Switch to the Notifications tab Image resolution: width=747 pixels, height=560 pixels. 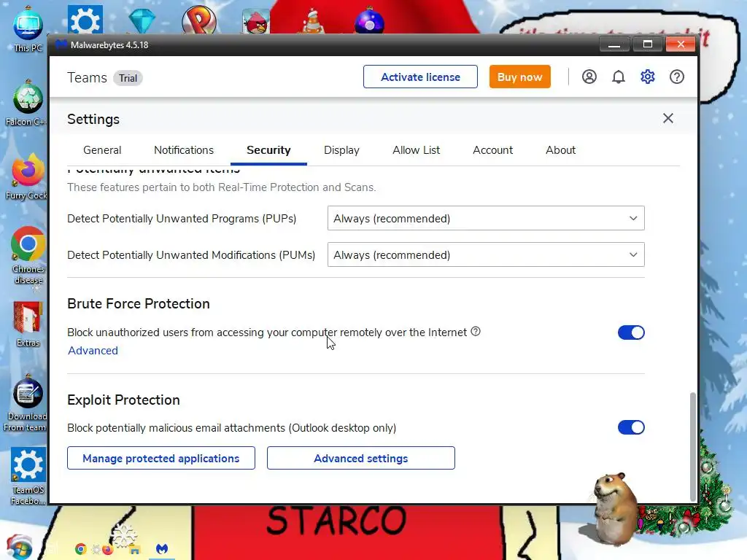[184, 150]
